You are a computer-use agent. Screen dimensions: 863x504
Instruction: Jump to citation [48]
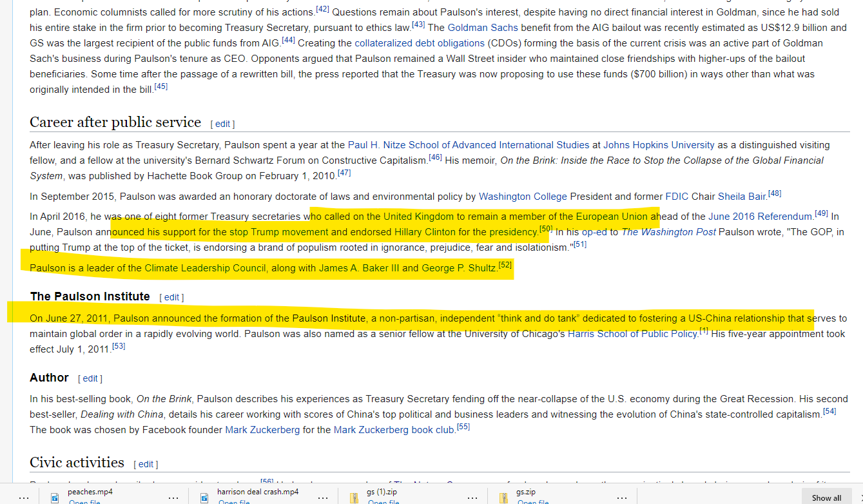775,193
